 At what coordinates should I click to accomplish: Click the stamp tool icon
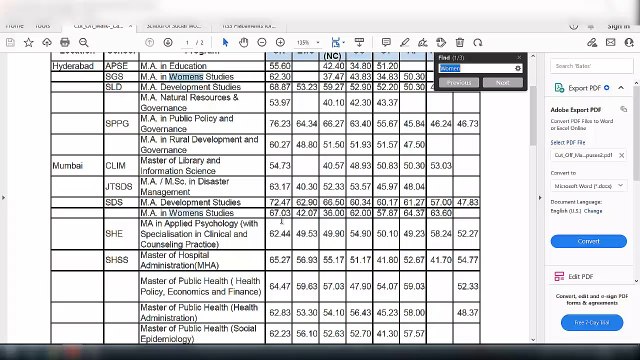(441, 42)
